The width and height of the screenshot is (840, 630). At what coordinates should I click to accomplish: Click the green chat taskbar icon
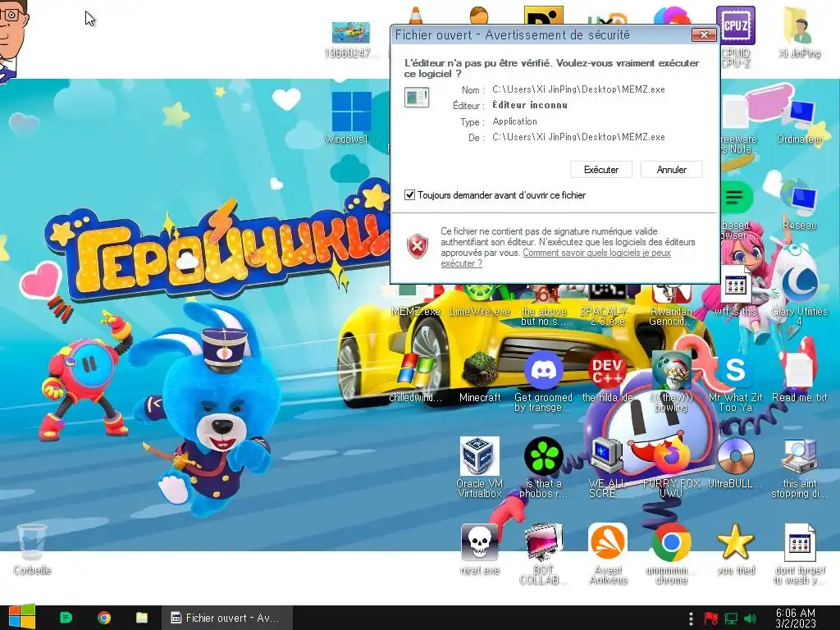(66, 618)
